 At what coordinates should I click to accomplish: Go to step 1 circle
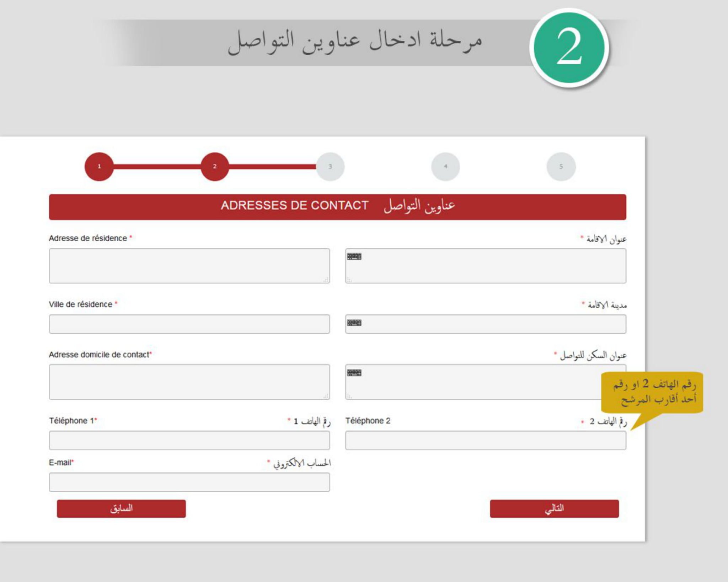(99, 166)
